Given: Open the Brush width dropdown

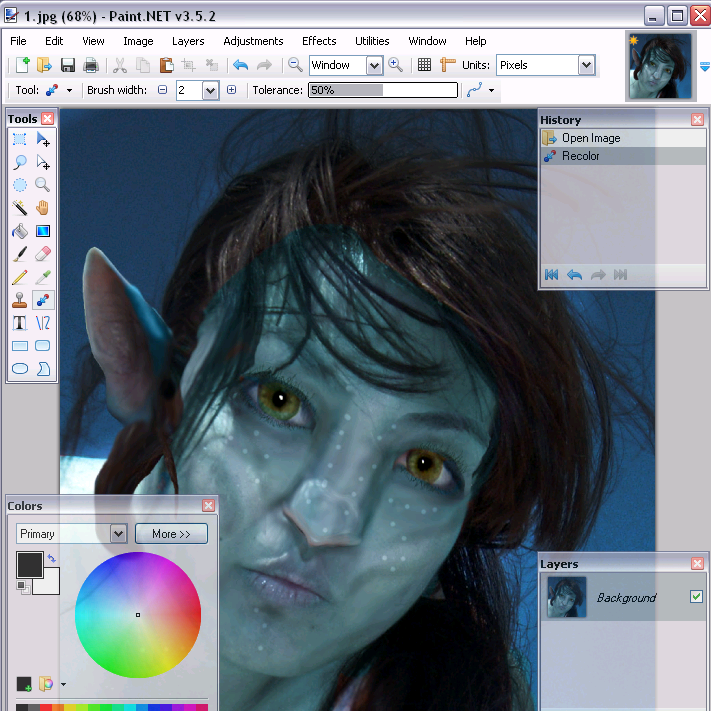Looking at the screenshot, I should point(210,91).
